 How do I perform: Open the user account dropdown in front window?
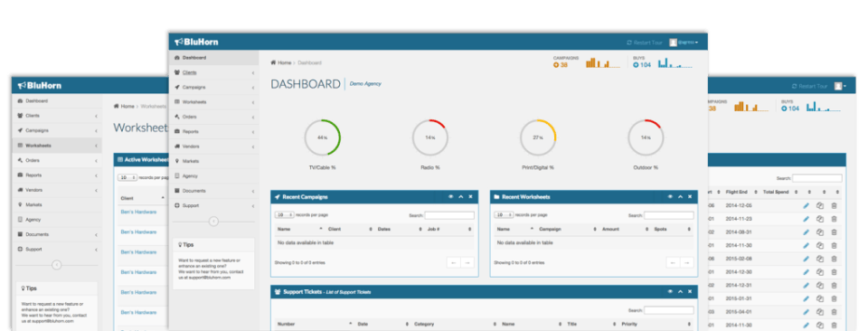684,43
